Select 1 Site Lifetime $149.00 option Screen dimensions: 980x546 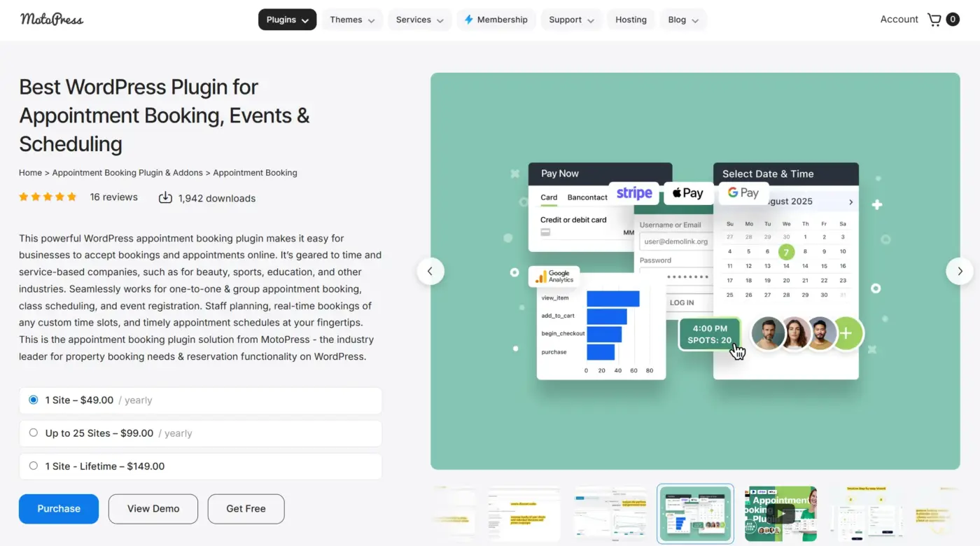201,466
